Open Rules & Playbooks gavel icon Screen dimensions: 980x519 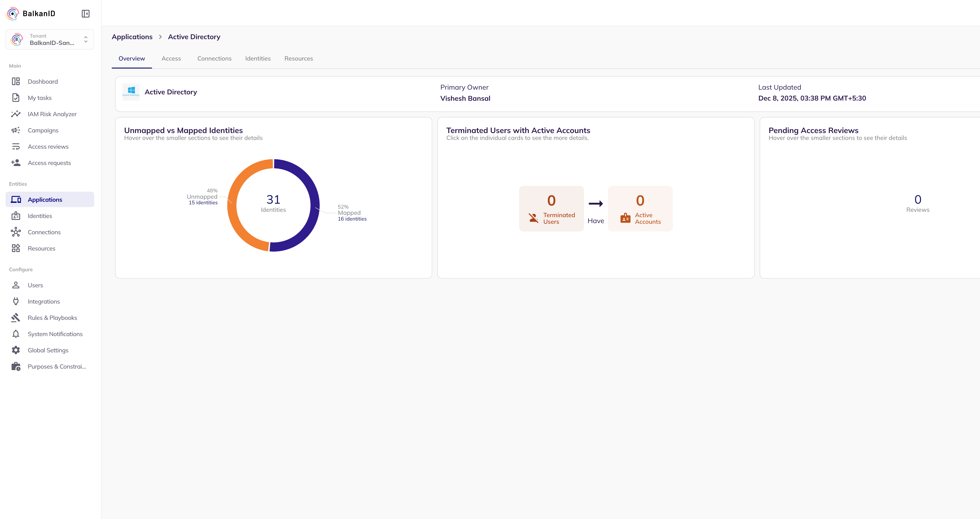16,317
